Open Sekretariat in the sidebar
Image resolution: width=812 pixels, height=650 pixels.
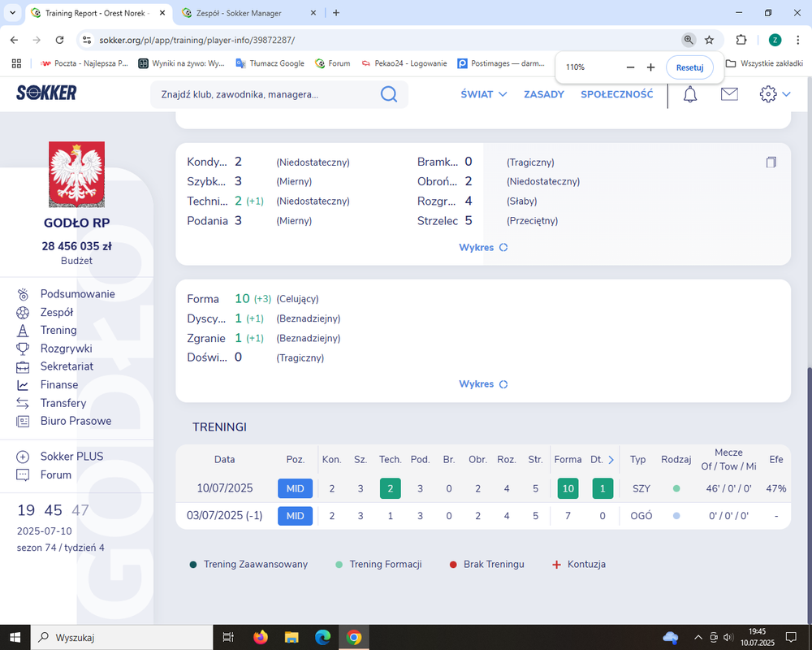(67, 366)
